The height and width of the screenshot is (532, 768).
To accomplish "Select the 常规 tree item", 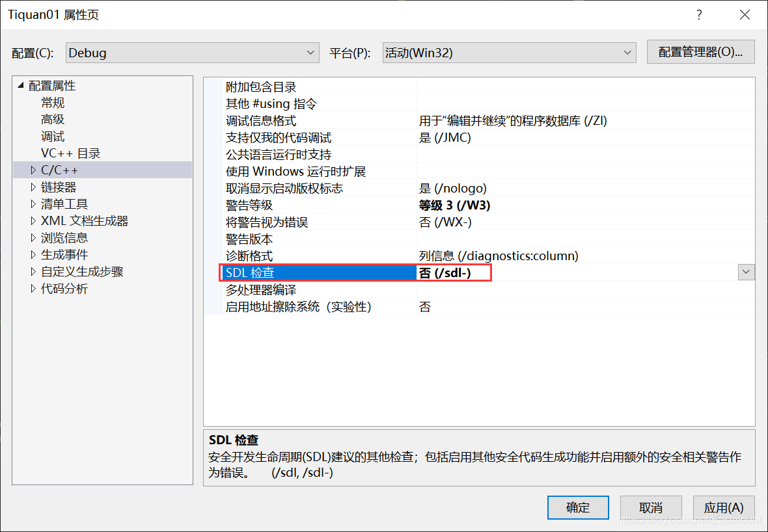I will coord(52,102).
